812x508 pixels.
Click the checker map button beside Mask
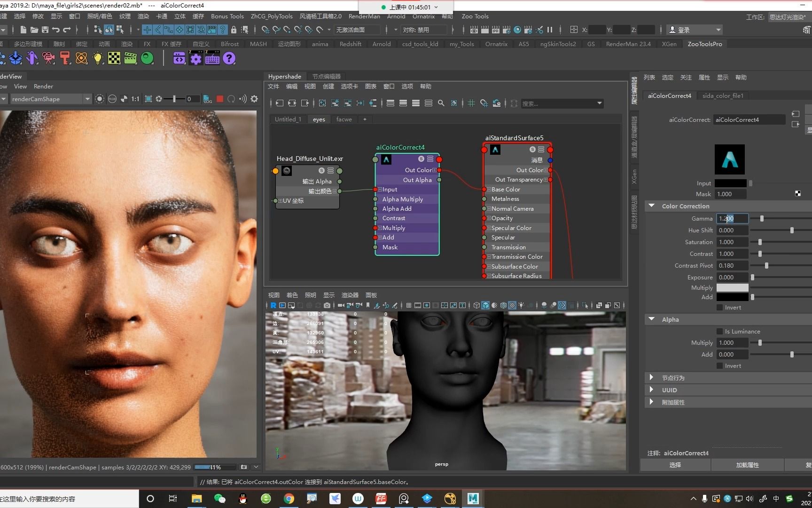797,194
